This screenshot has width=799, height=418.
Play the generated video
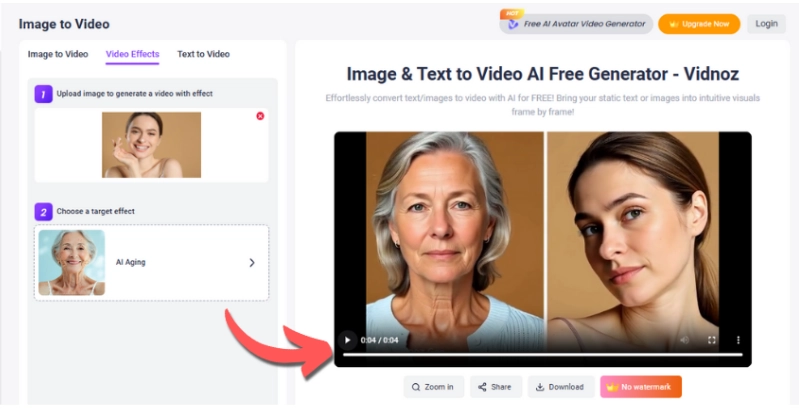tap(348, 340)
